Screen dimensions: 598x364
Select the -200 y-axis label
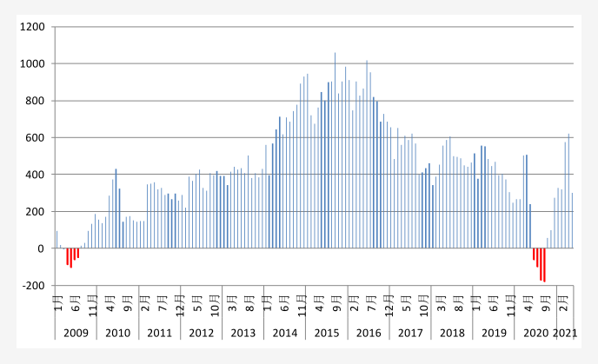[x=34, y=286]
